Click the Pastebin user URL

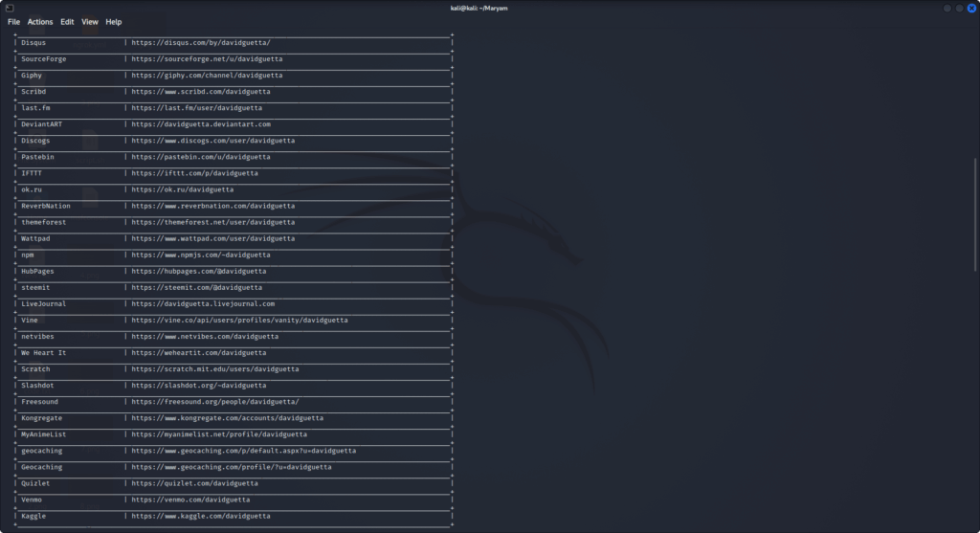tap(201, 157)
